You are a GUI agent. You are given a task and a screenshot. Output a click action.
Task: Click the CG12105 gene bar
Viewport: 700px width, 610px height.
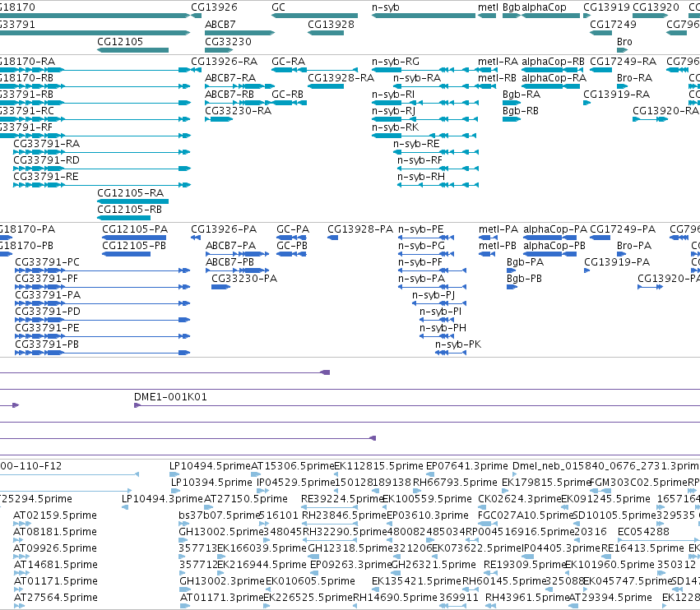(133, 50)
